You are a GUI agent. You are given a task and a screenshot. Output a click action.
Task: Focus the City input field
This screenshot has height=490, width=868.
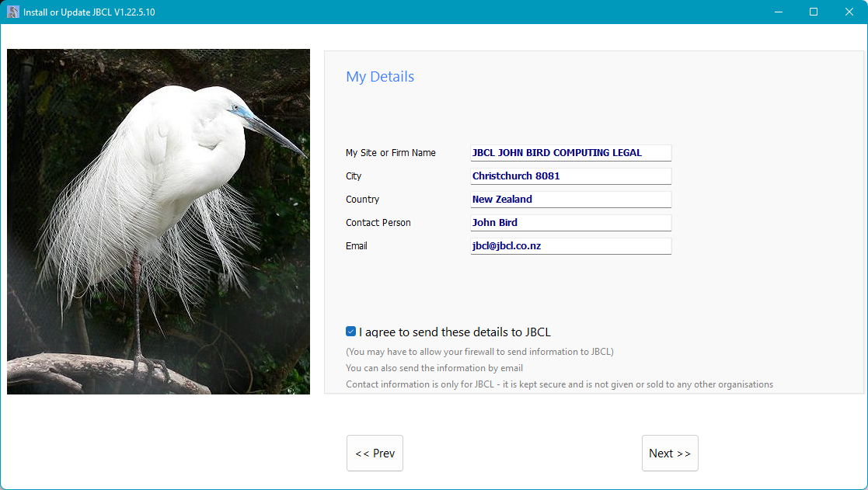(570, 176)
